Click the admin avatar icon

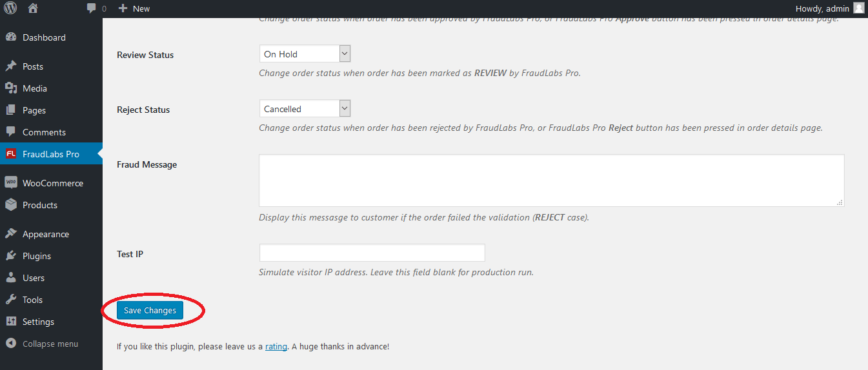point(858,8)
